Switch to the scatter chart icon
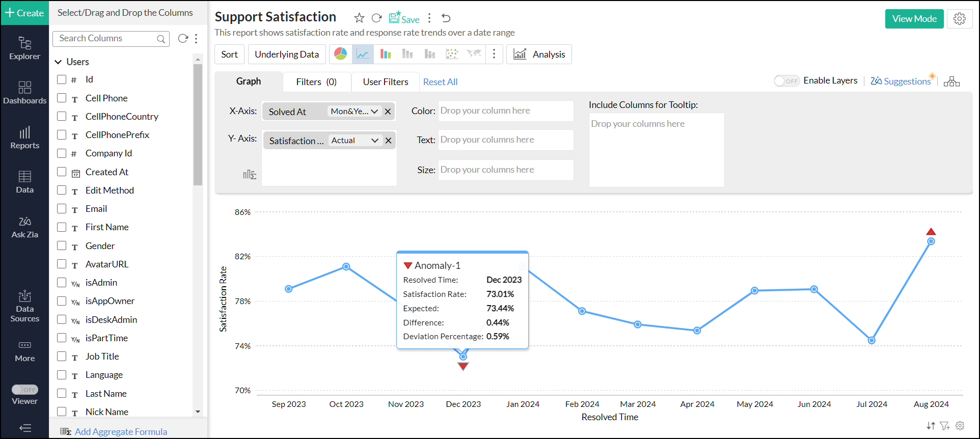Screen dimensions: 980x439 452,54
